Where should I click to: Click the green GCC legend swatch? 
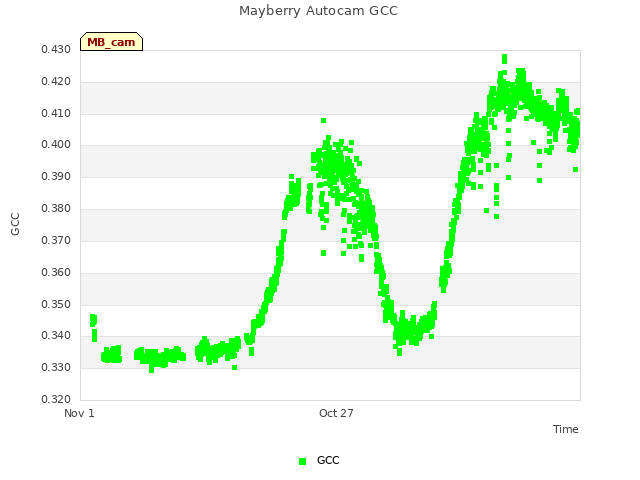(302, 461)
